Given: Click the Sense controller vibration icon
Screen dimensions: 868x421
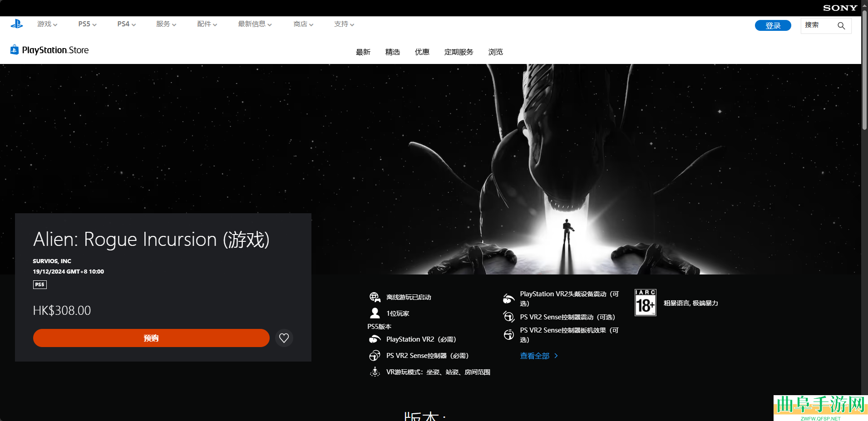Looking at the screenshot, I should 508,317.
